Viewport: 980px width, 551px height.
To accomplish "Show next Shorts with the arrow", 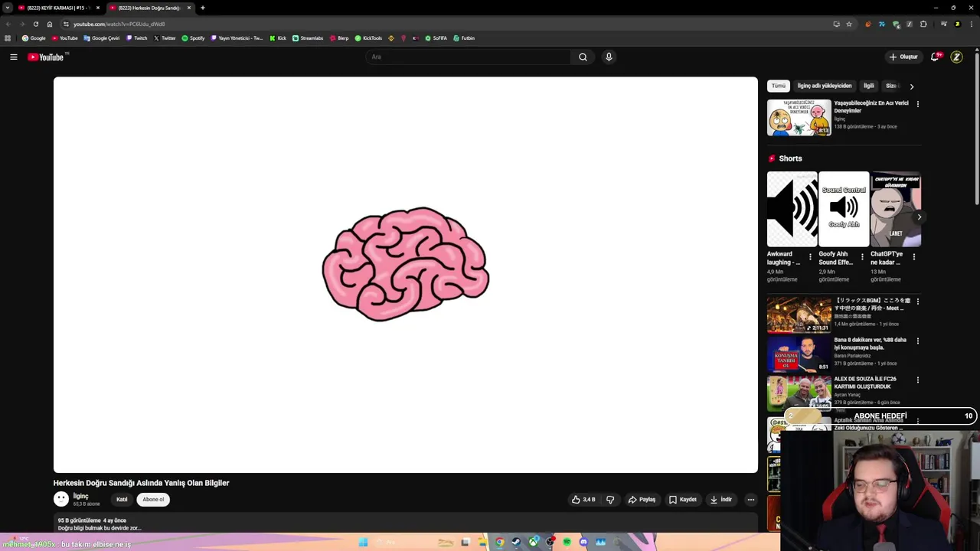I will pos(919,217).
